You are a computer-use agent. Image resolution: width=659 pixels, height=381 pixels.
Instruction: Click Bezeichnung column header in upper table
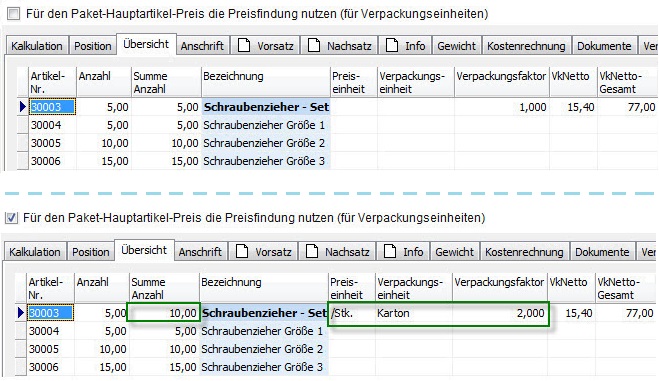pos(266,82)
